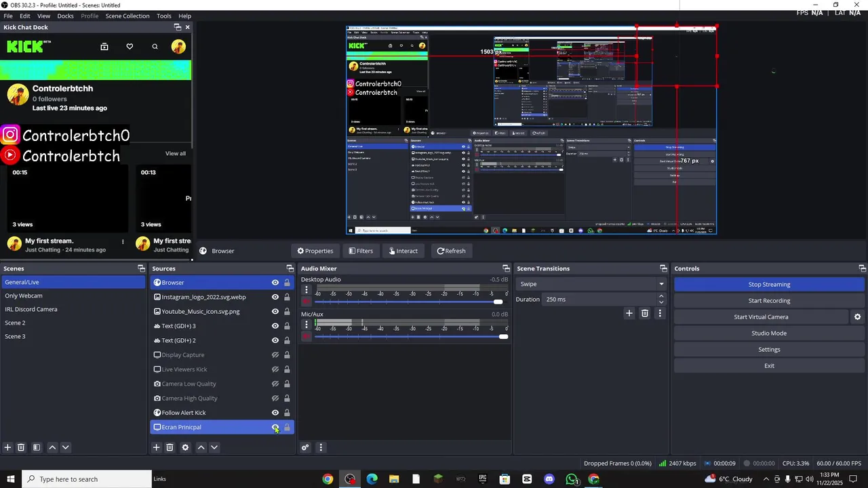Open search in the Kick Chat Dock
This screenshot has width=868, height=488.
155,47
